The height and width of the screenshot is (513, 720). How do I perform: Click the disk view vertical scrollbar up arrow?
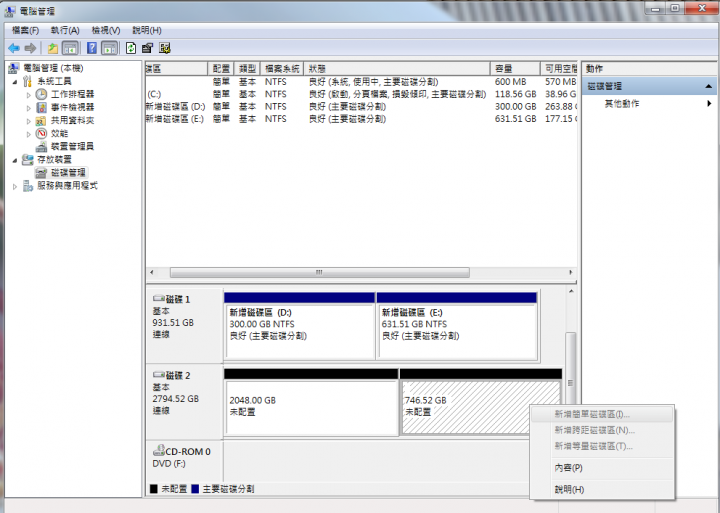point(571,291)
